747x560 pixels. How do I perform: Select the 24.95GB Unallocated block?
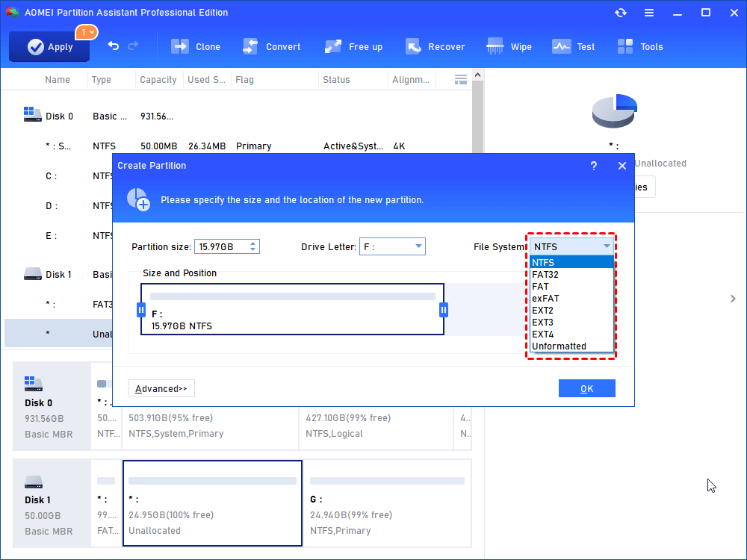(212, 503)
